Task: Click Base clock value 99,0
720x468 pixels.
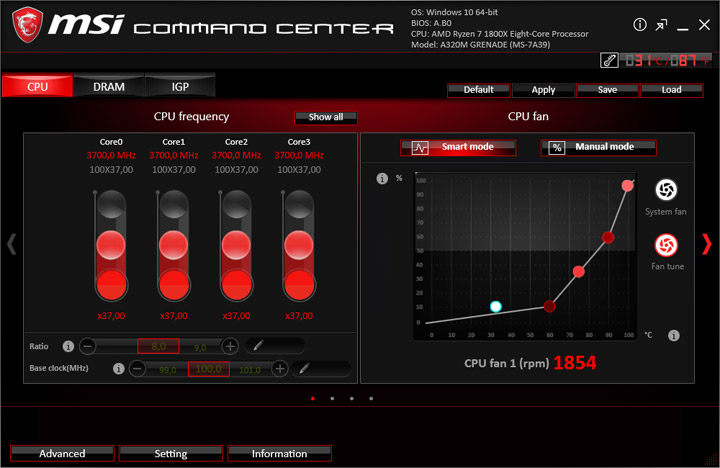Action: pos(167,370)
